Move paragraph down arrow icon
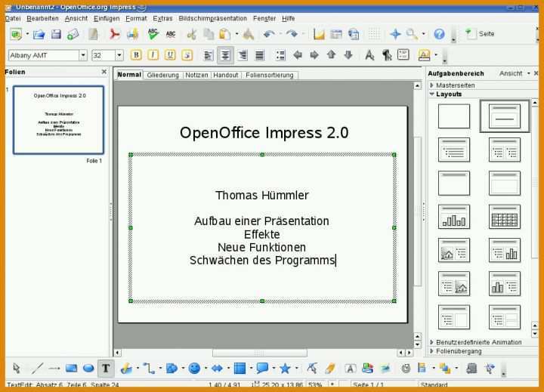Viewport: 544px width, 392px height. (x=348, y=55)
